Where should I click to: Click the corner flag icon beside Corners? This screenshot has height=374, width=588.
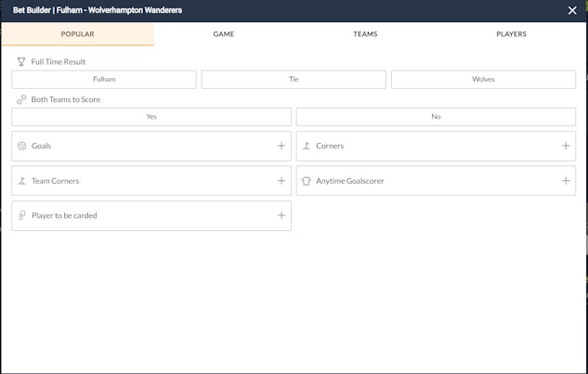coord(307,146)
